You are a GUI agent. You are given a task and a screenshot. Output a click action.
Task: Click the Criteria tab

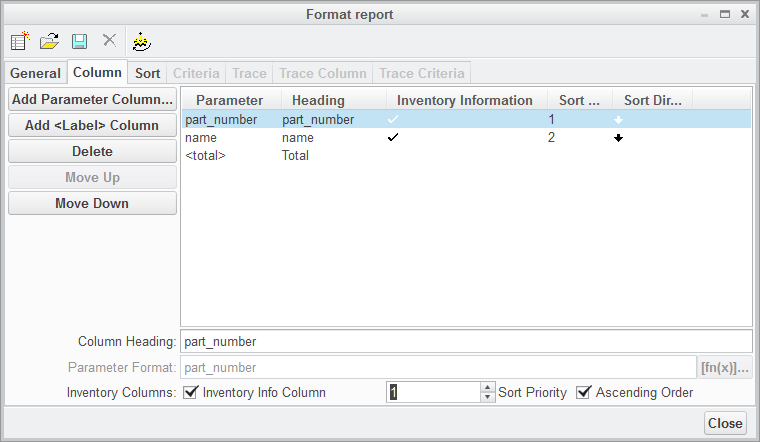(196, 73)
